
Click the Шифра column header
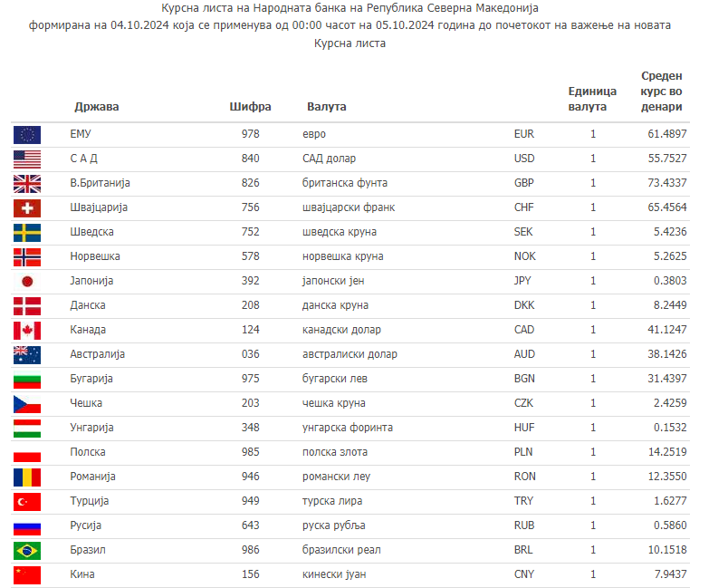click(250, 107)
